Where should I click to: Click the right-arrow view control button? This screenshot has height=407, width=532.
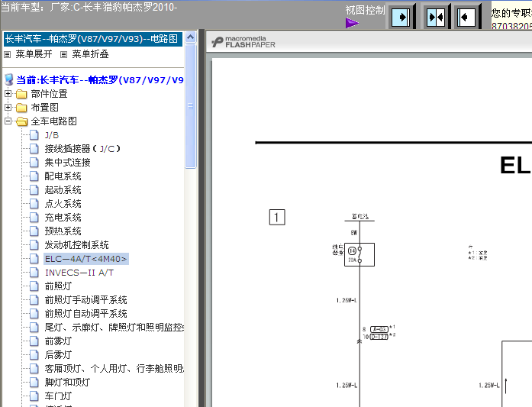click(x=401, y=17)
